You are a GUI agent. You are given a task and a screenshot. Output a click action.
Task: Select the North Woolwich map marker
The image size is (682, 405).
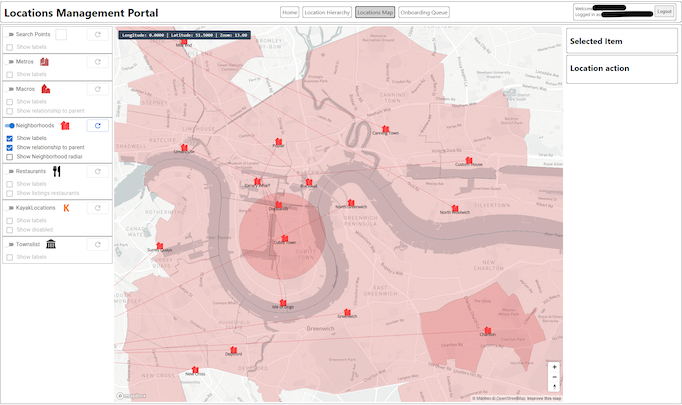click(455, 208)
